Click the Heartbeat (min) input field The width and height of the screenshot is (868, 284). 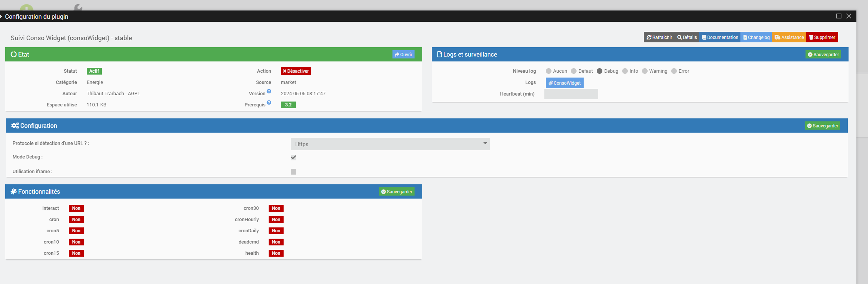tap(571, 94)
